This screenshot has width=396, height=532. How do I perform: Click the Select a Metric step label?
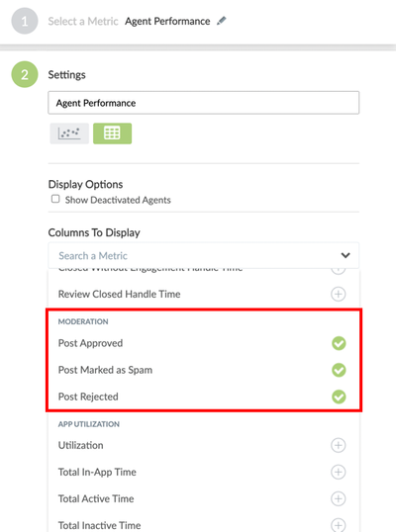click(83, 22)
